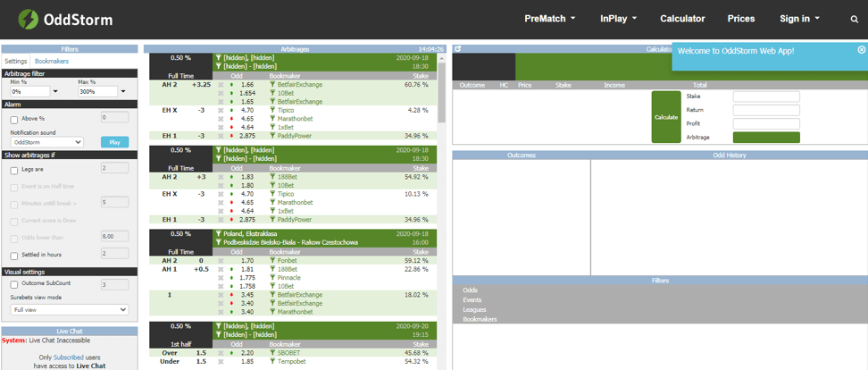
Task: Switch to the Settings tab in Filters
Action: point(15,62)
